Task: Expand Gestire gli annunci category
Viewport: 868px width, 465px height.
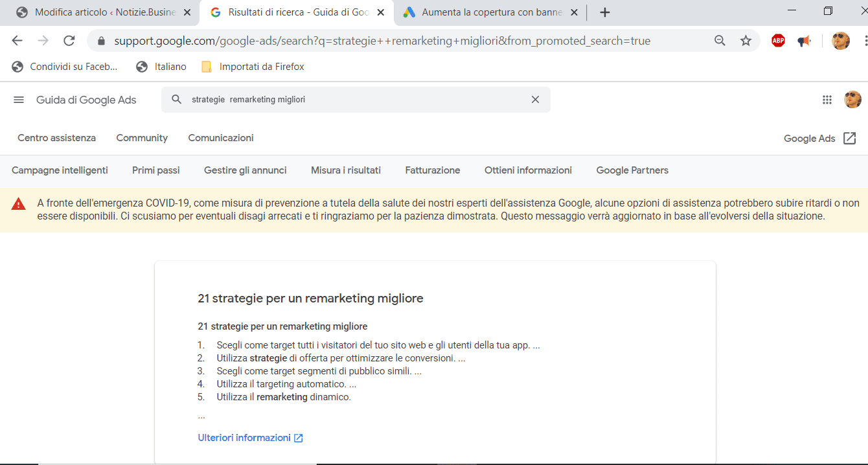Action: (245, 170)
